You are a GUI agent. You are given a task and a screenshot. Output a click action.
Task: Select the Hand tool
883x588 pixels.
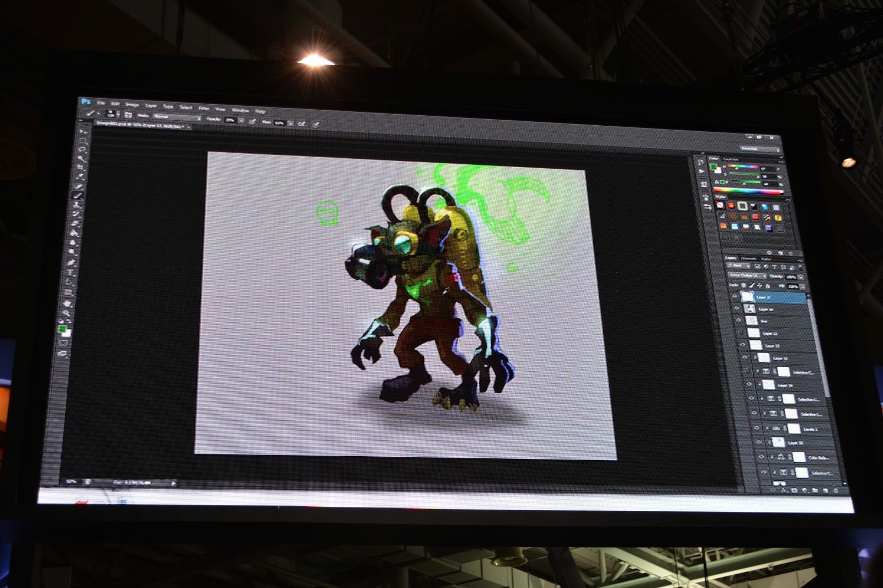point(68,303)
